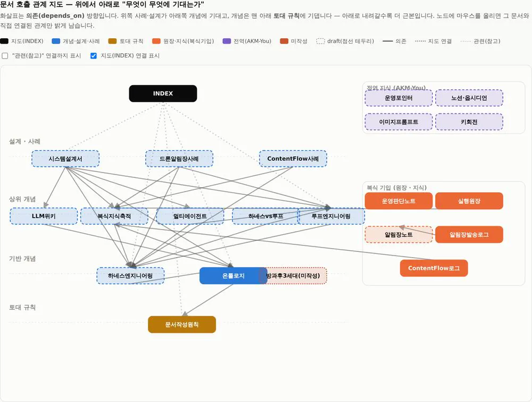This screenshot has height=402, width=532.
Task: Click the 알림장발송로그 node
Action: [x=469, y=235]
